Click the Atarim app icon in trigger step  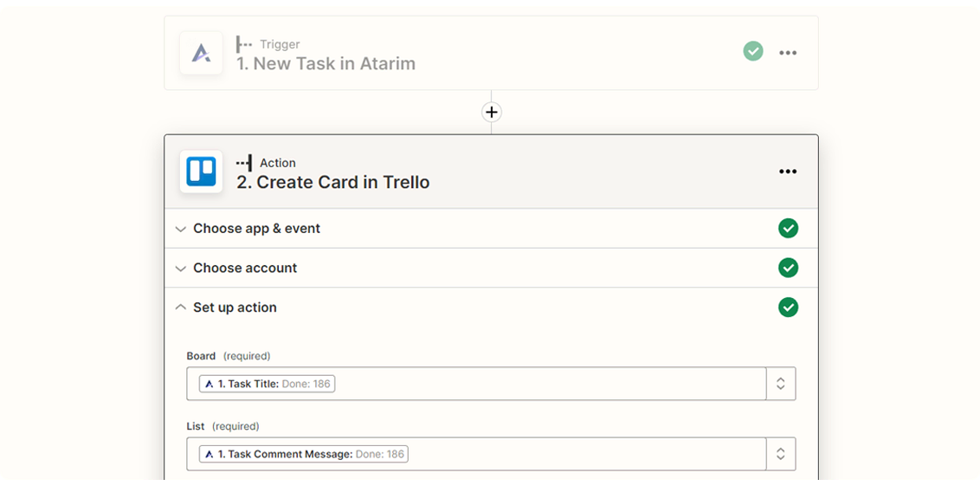point(201,54)
